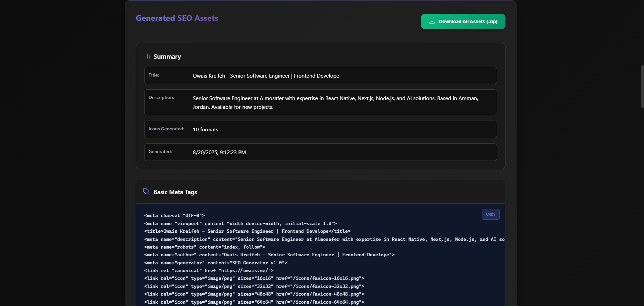
Task: Click the bar chart icon beside Summary
Action: [x=148, y=56]
